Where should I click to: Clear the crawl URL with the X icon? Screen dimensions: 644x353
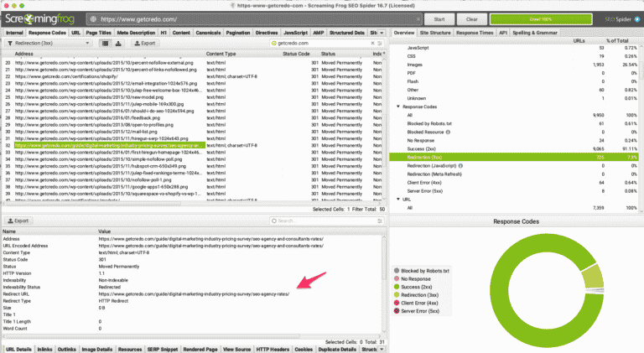(x=418, y=19)
